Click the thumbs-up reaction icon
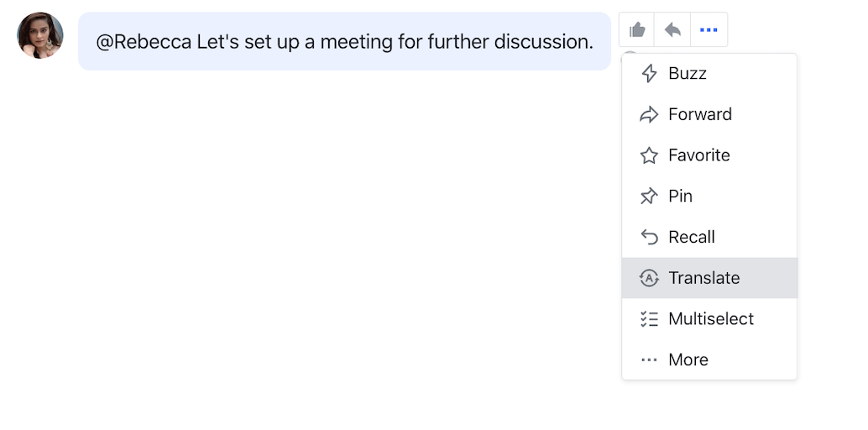This screenshot has height=430, width=868. [x=637, y=29]
